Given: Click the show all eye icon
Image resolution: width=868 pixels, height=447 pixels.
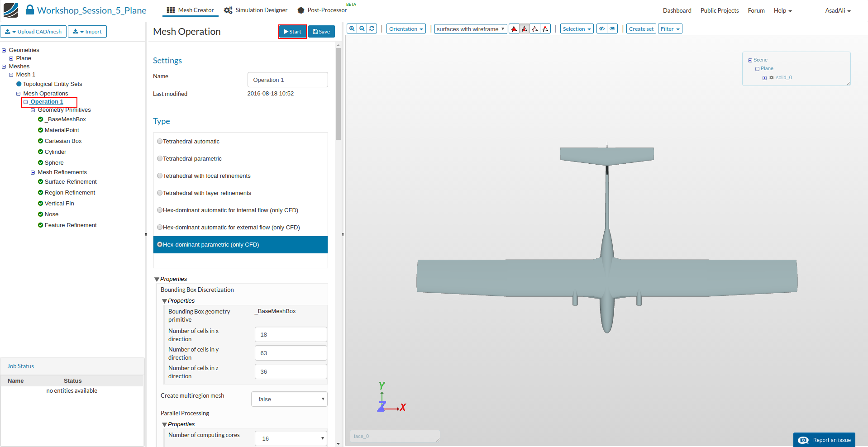Looking at the screenshot, I should [x=612, y=29].
